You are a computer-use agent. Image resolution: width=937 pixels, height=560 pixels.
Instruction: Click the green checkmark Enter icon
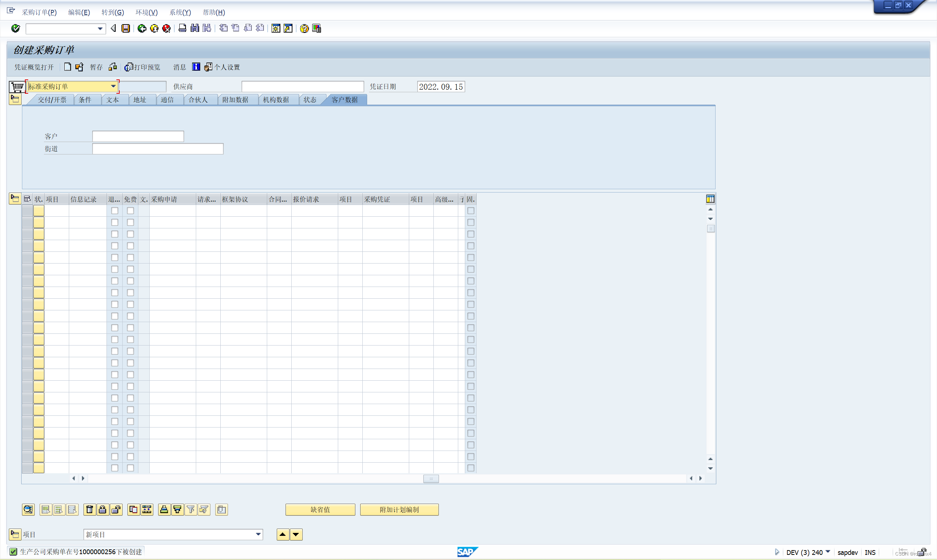[x=15, y=28]
